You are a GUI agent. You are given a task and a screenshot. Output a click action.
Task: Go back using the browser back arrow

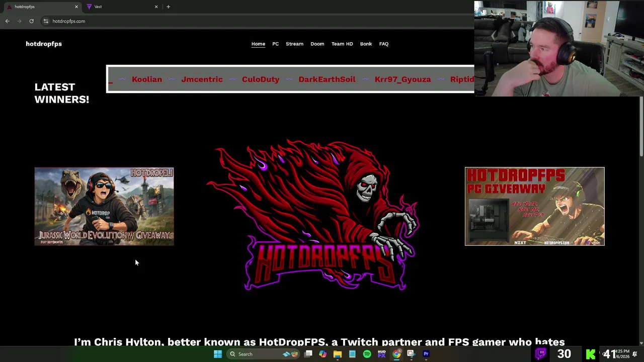pyautogui.click(x=7, y=21)
